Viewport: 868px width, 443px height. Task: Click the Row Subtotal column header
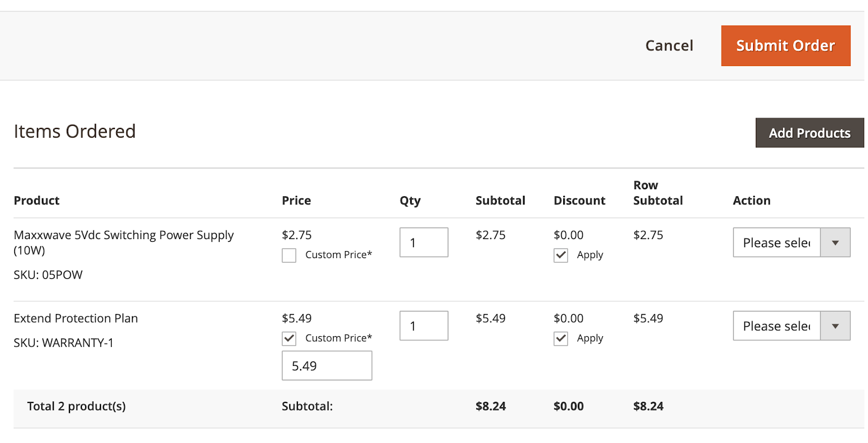click(658, 193)
